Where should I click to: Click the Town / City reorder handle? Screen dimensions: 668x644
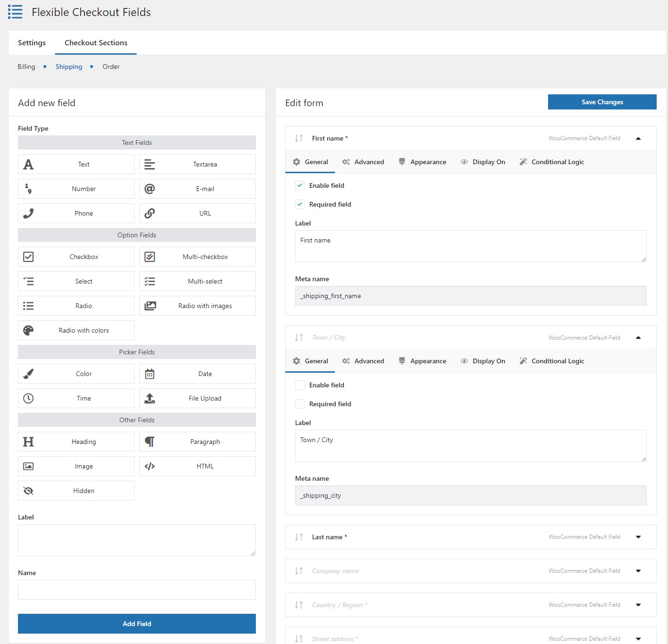299,337
